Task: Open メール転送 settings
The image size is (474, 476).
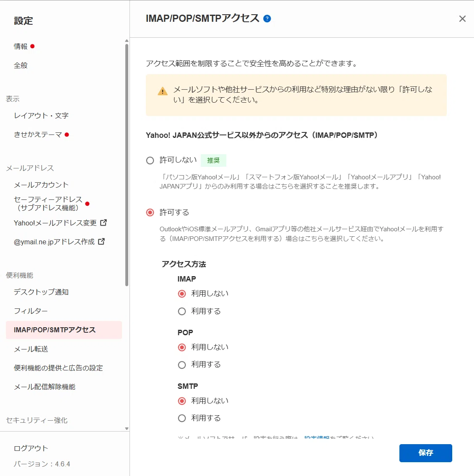Action: (x=31, y=349)
